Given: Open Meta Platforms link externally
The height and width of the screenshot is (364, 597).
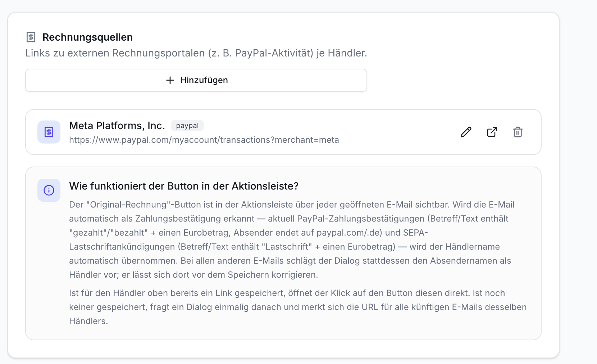Looking at the screenshot, I should coord(492,132).
